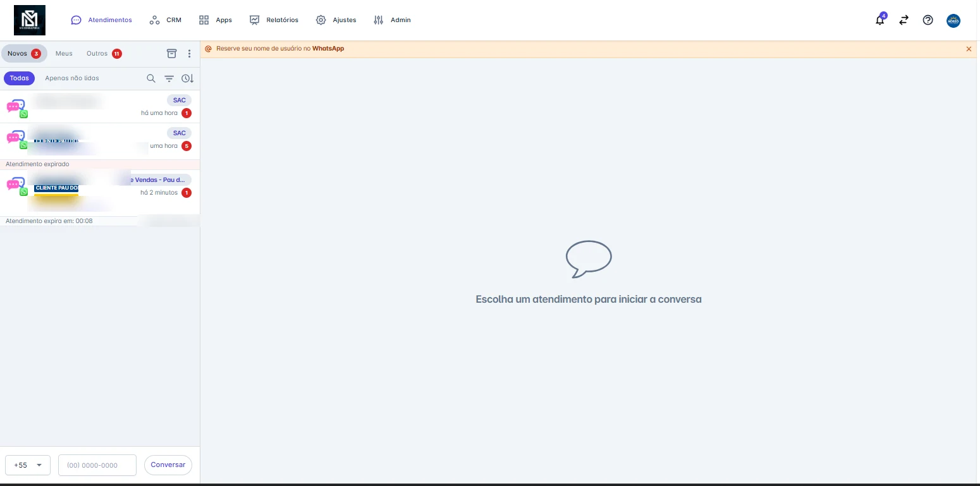980x486 pixels.
Task: Click the notifications bell icon
Action: pos(879,20)
